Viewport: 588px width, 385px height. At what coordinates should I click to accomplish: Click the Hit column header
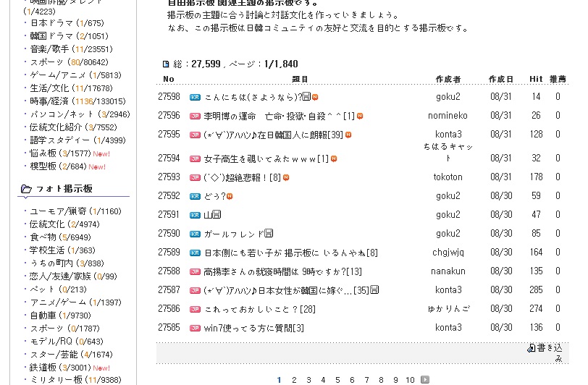click(x=536, y=79)
